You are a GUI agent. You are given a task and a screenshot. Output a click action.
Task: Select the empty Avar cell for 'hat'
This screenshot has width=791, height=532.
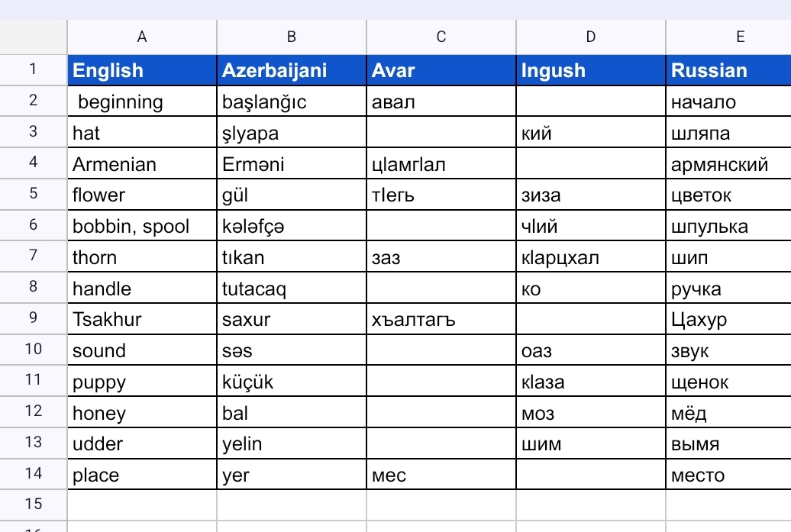pos(441,133)
